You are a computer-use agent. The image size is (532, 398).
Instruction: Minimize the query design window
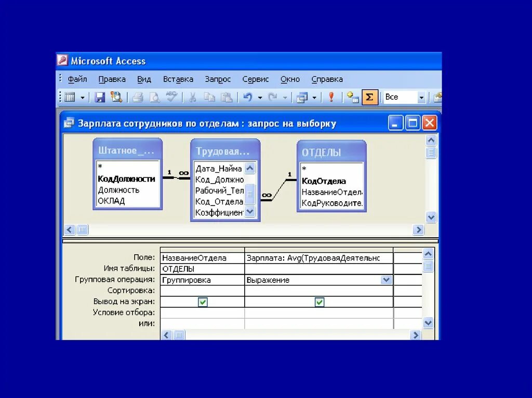pos(395,123)
